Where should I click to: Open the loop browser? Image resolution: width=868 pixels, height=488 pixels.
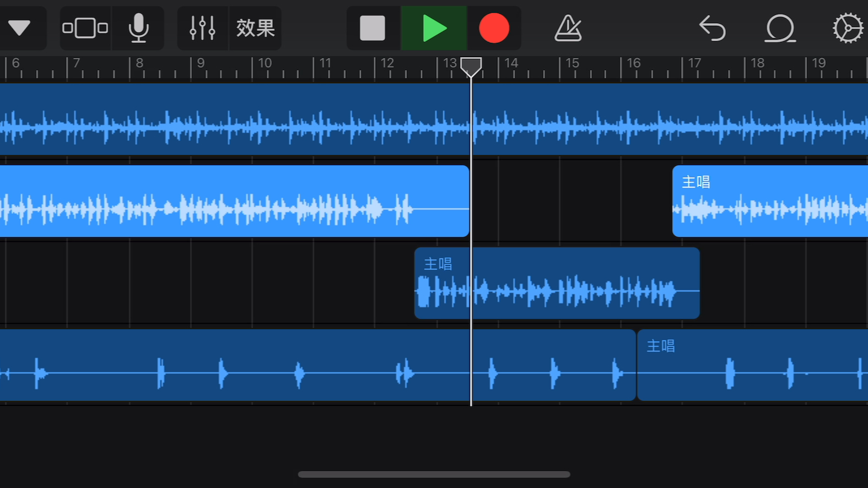[780, 28]
